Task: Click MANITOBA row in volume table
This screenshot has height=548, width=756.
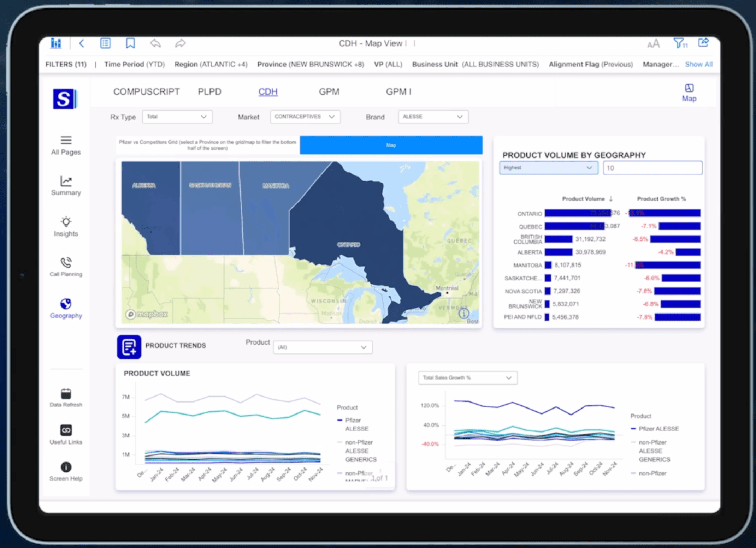Action: (x=602, y=265)
